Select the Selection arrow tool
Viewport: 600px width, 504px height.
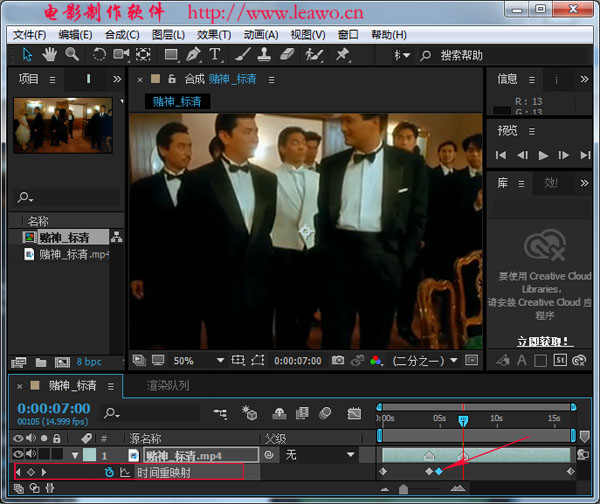[27, 54]
